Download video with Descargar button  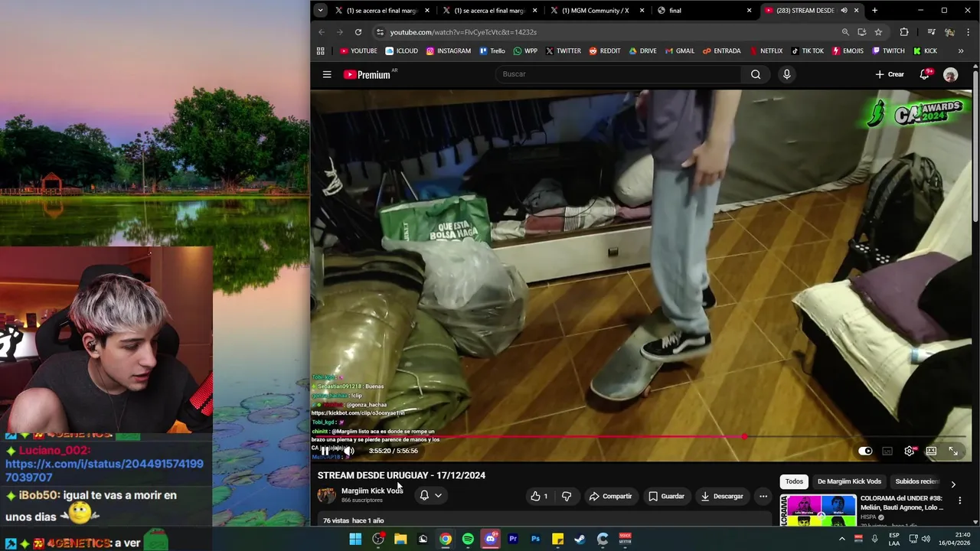721,497
